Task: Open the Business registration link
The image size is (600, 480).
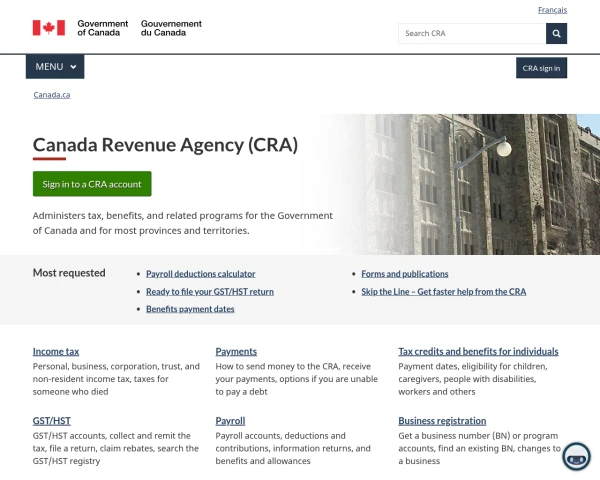Action: 442,421
